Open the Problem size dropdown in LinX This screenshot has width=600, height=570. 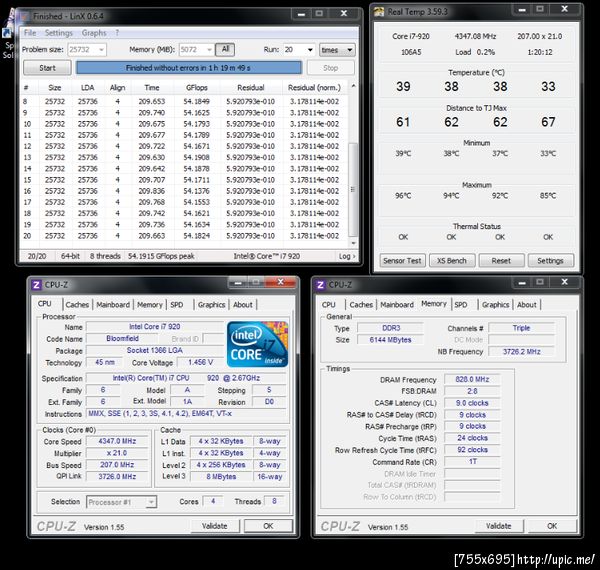101,50
